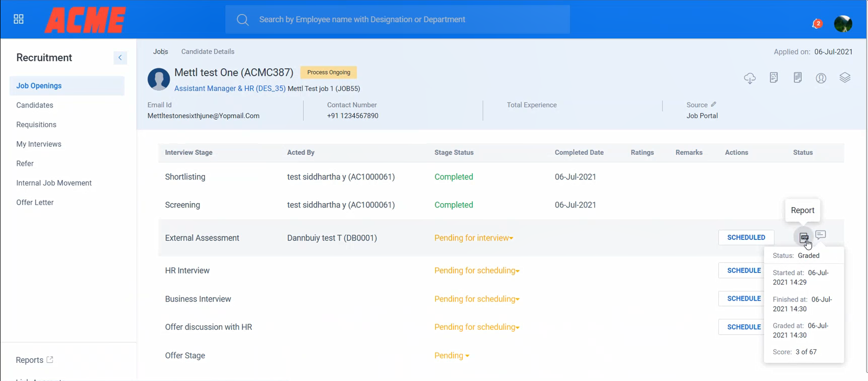Click the Remarks column header
868x381 pixels.
coord(689,153)
